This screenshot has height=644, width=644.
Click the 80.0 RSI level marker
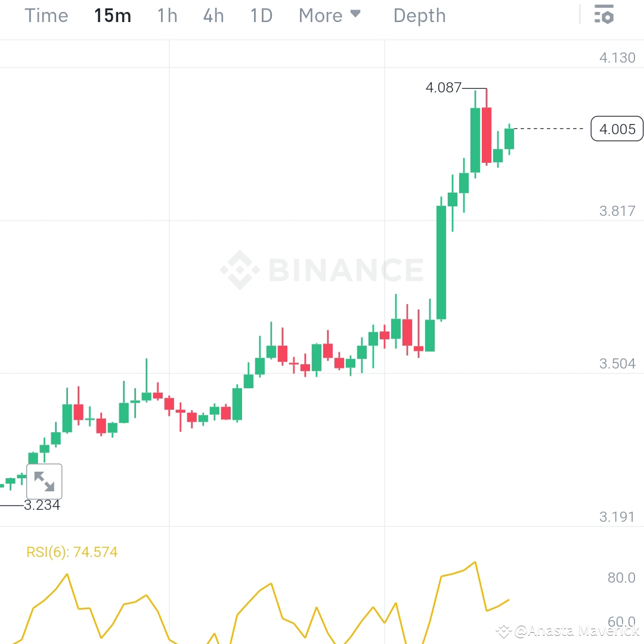pos(621,577)
